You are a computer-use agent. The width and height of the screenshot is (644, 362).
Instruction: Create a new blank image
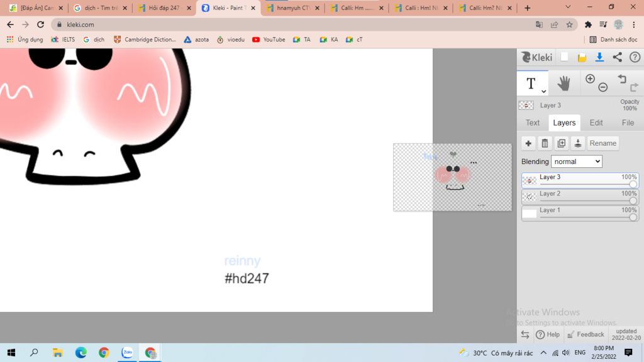[564, 57]
